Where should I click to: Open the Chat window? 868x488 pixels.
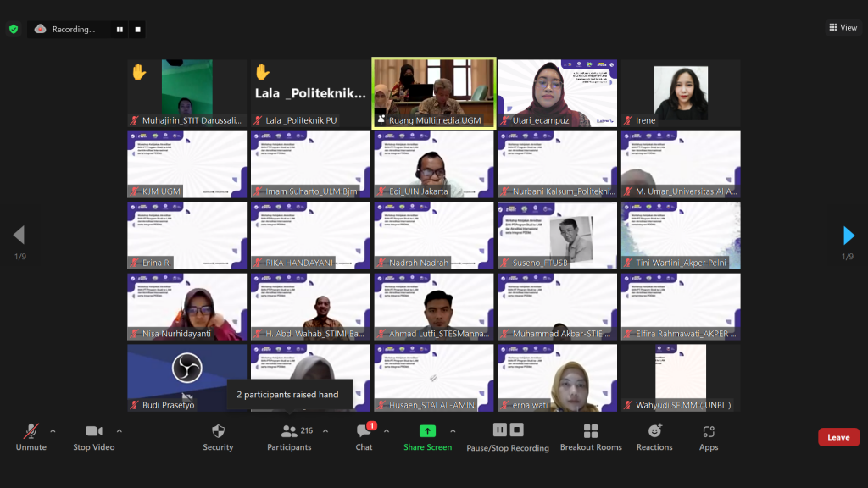364,438
